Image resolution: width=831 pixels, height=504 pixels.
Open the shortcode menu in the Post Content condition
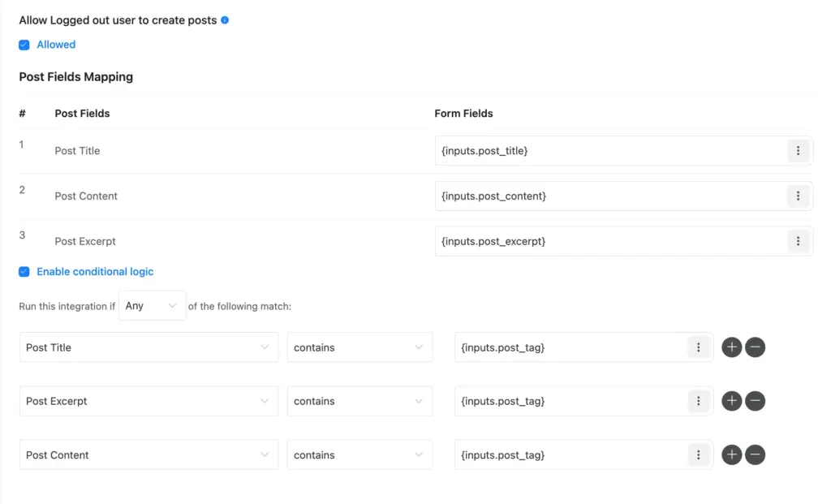point(699,454)
